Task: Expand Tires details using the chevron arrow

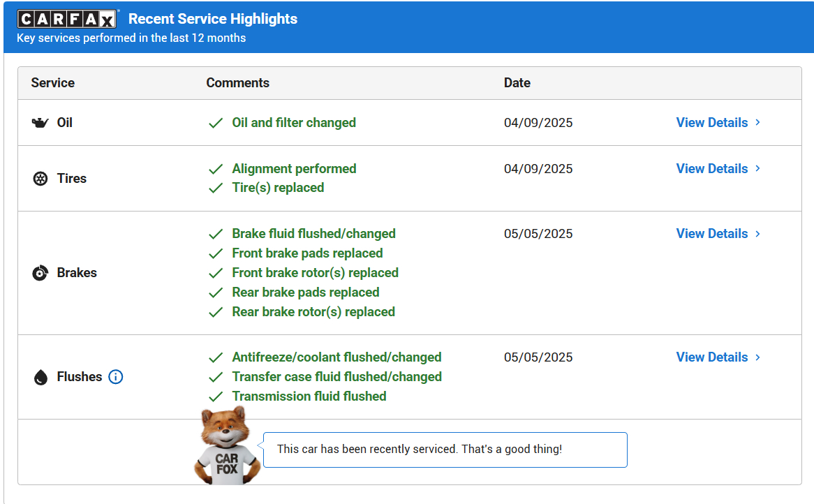Action: click(x=758, y=169)
